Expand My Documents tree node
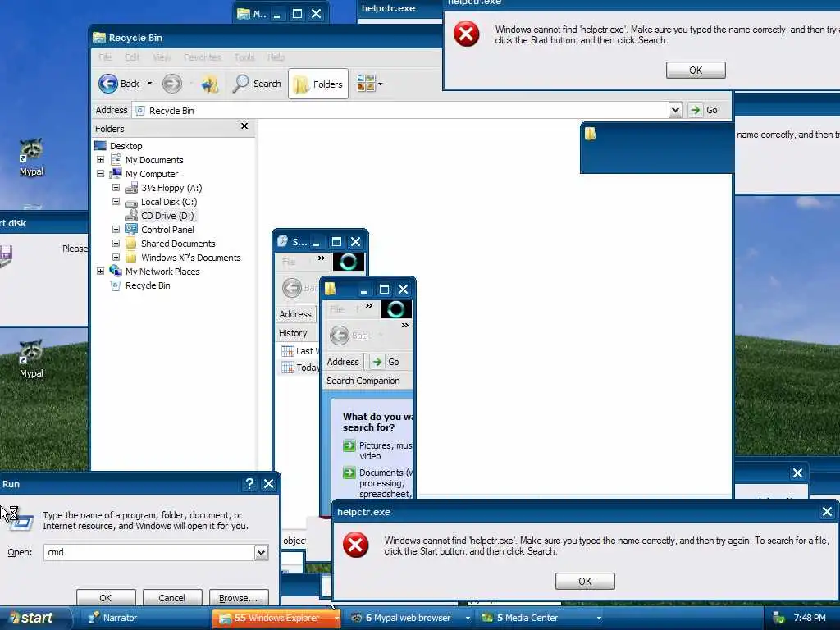 point(100,160)
